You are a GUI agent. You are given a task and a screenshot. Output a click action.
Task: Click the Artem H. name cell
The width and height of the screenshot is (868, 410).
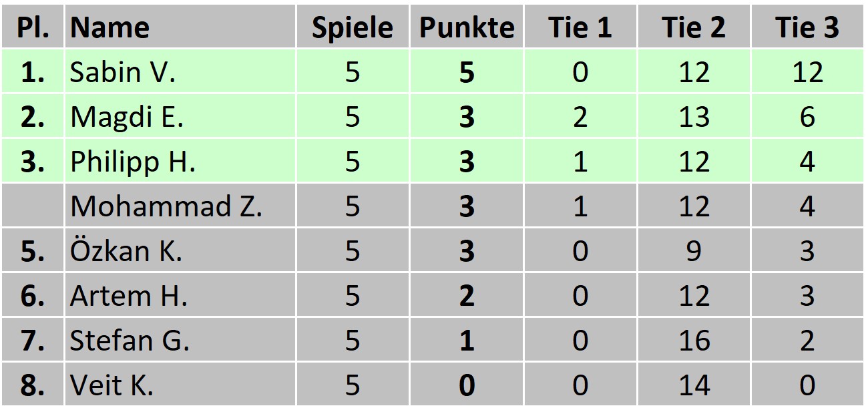(x=129, y=296)
